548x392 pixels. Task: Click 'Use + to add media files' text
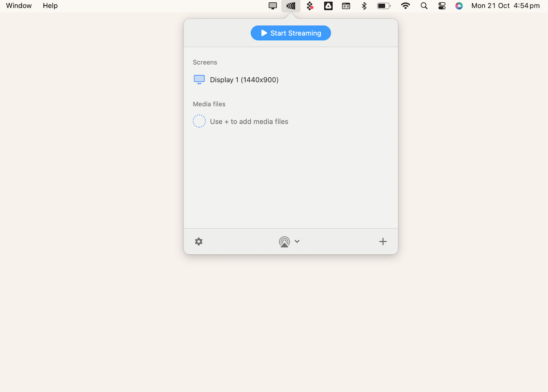point(249,122)
